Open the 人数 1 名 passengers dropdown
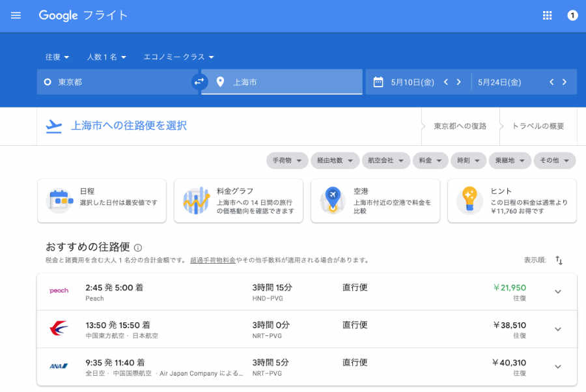Image resolution: width=586 pixels, height=392 pixels. click(107, 57)
